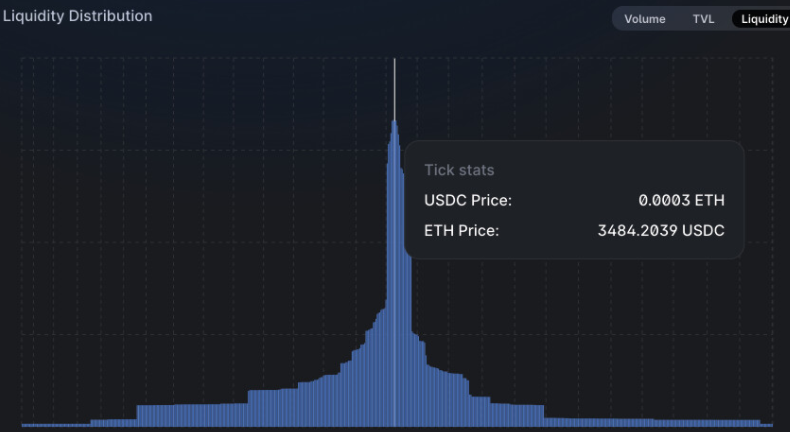Click the leftmost low bar of the histogram
The image size is (790, 432).
55,425
